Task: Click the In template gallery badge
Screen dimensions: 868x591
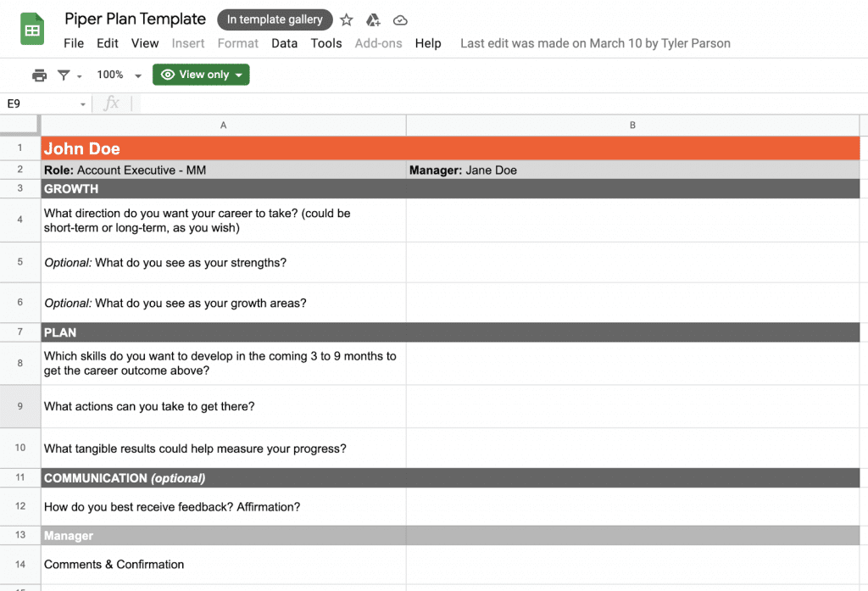Action: pyautogui.click(x=275, y=20)
